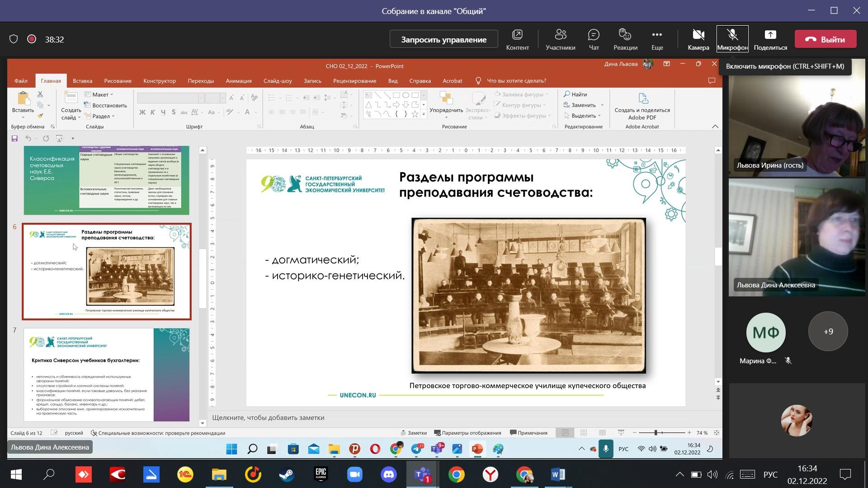Viewport: 868px width, 488px height.
Task: Click the Save icon in quick access toolbar
Action: coord(14,138)
